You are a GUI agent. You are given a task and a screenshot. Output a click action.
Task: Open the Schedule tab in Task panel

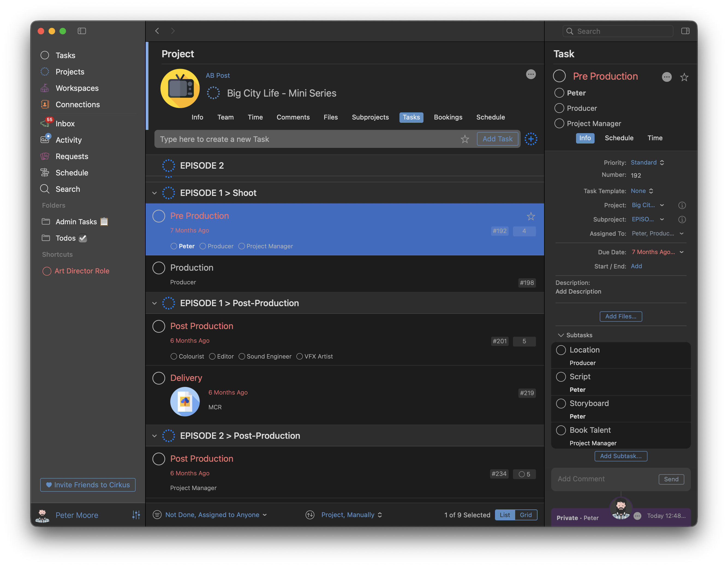619,138
